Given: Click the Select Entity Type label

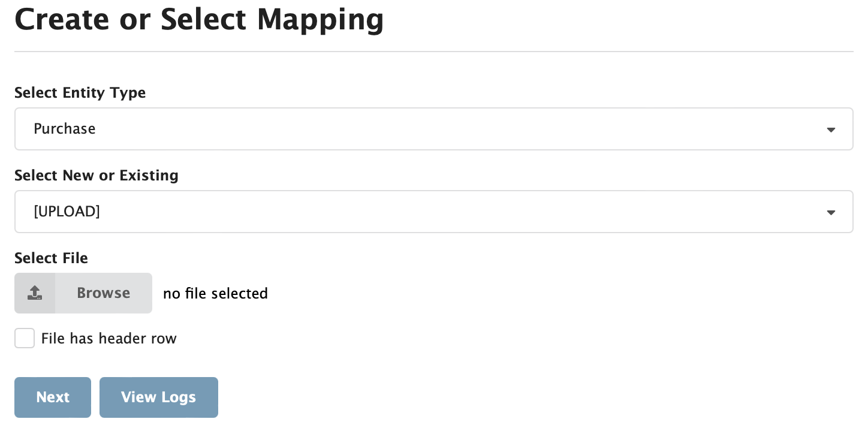Looking at the screenshot, I should pyautogui.click(x=80, y=93).
